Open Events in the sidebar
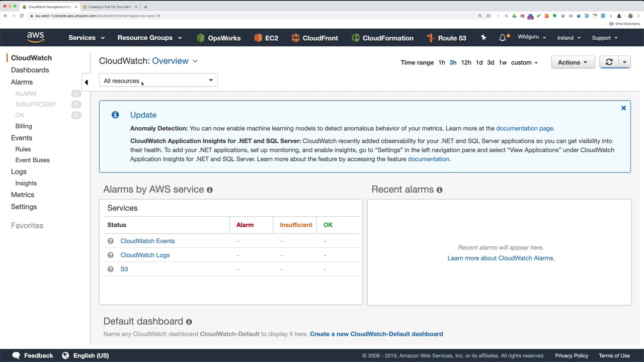The height and width of the screenshot is (362, 644). point(22,138)
